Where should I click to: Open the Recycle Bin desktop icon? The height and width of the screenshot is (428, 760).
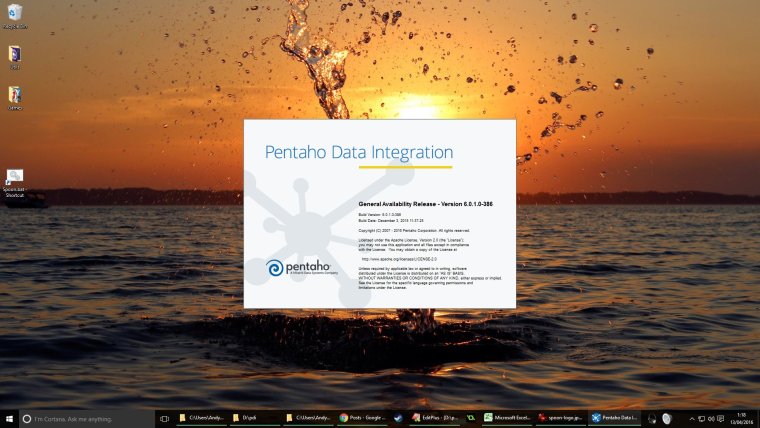point(15,14)
